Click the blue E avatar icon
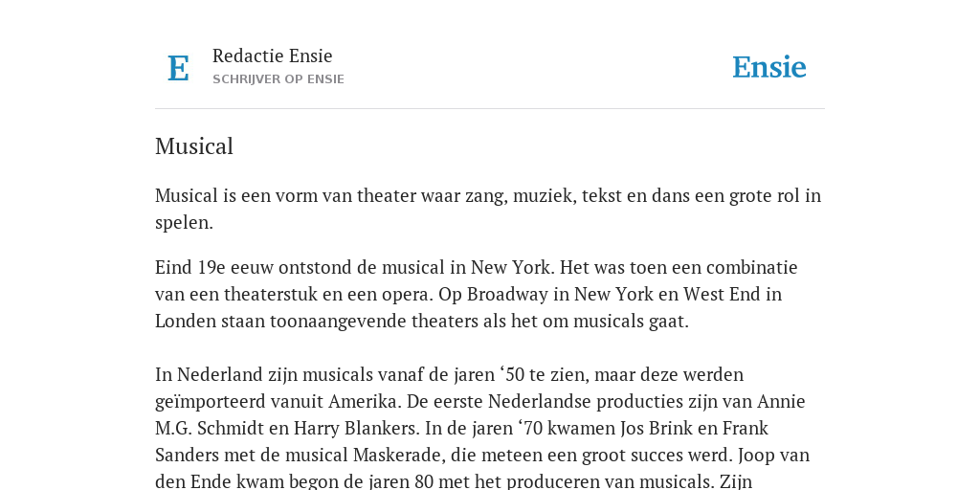This screenshot has width=980, height=490. coord(178,68)
